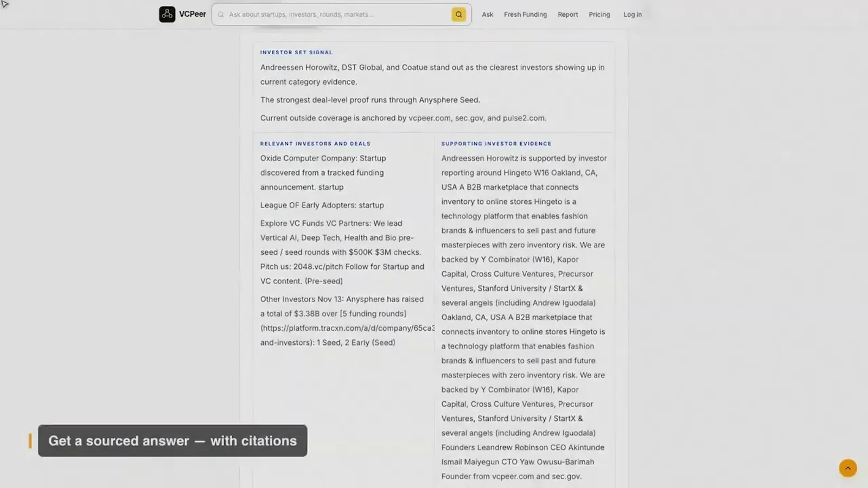Click the Log in link
Screen dimensions: 868x488
click(x=633, y=15)
